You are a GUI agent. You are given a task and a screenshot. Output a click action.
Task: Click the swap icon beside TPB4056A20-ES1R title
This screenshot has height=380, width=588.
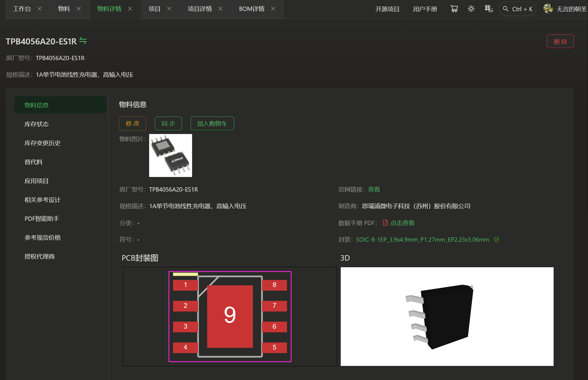[83, 41]
